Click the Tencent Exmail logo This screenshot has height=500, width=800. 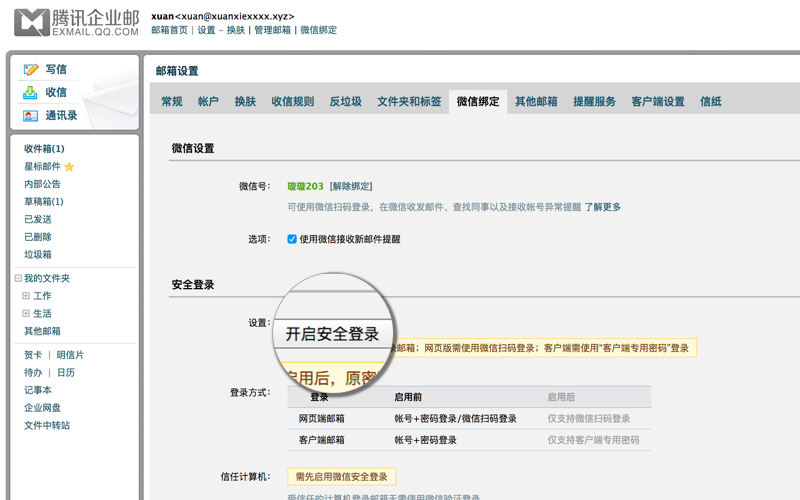pos(76,23)
